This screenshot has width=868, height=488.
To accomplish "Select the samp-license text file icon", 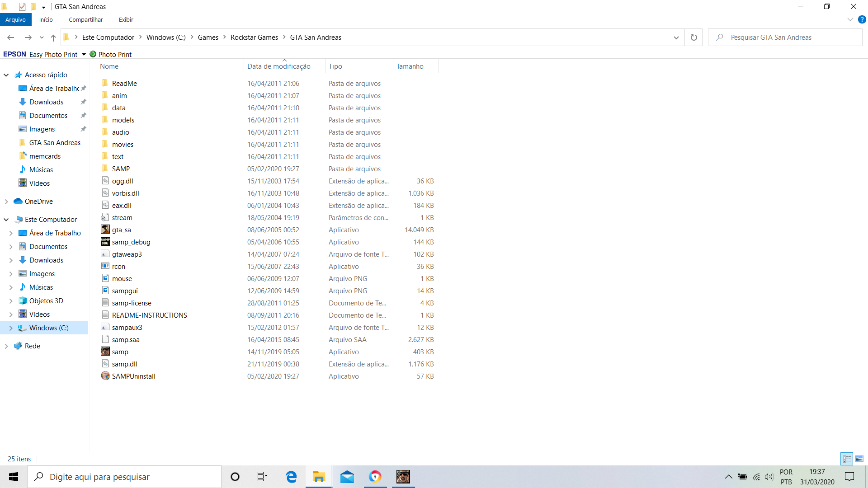I will coord(105,303).
